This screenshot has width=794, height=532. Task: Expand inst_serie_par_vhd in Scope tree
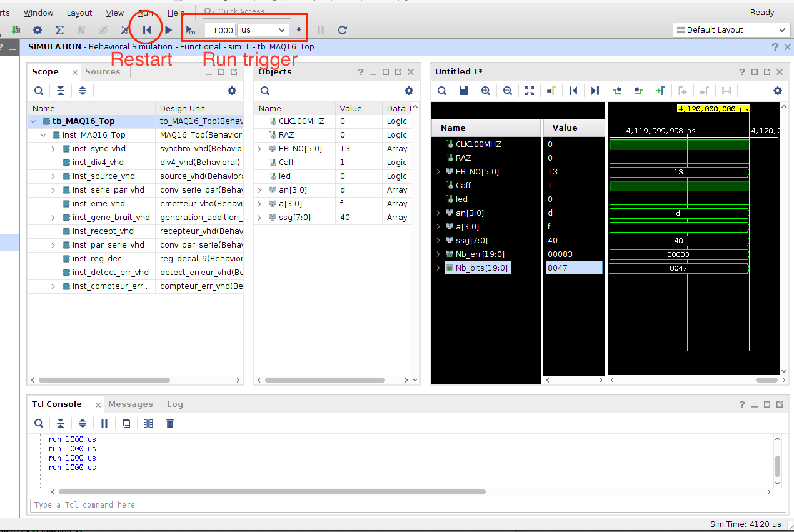(x=53, y=190)
